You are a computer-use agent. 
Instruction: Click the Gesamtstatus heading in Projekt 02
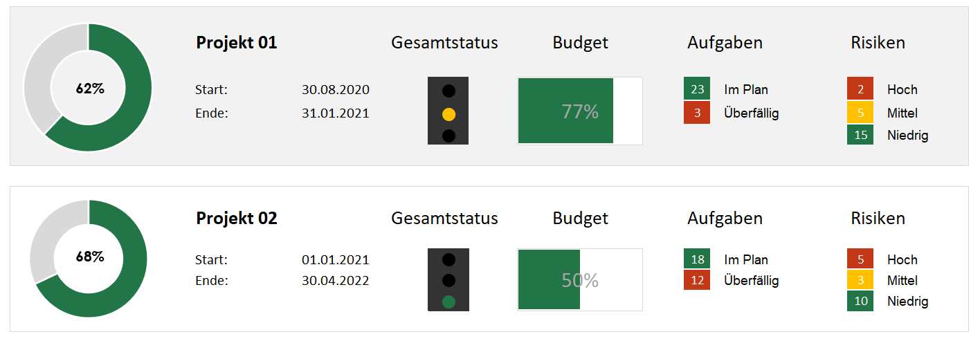click(x=444, y=219)
